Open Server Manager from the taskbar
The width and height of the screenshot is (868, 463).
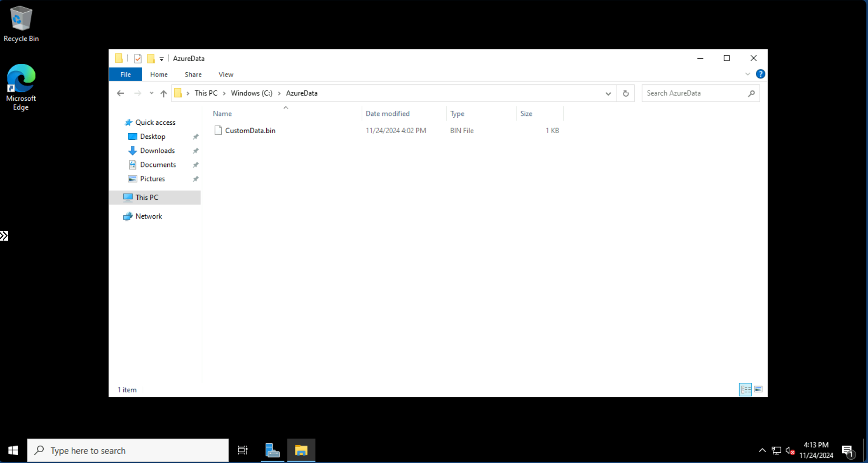272,450
